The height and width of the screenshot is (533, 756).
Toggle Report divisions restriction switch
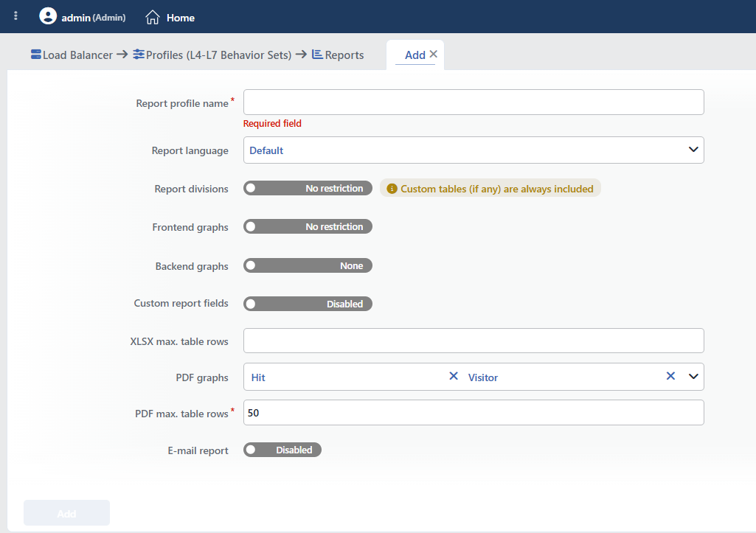tap(308, 188)
